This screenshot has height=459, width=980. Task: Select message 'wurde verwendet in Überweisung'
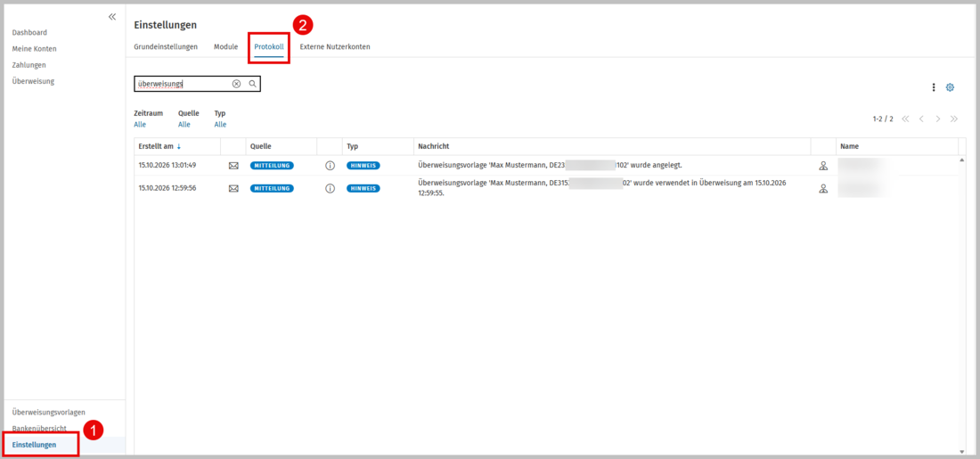pyautogui.click(x=602, y=187)
